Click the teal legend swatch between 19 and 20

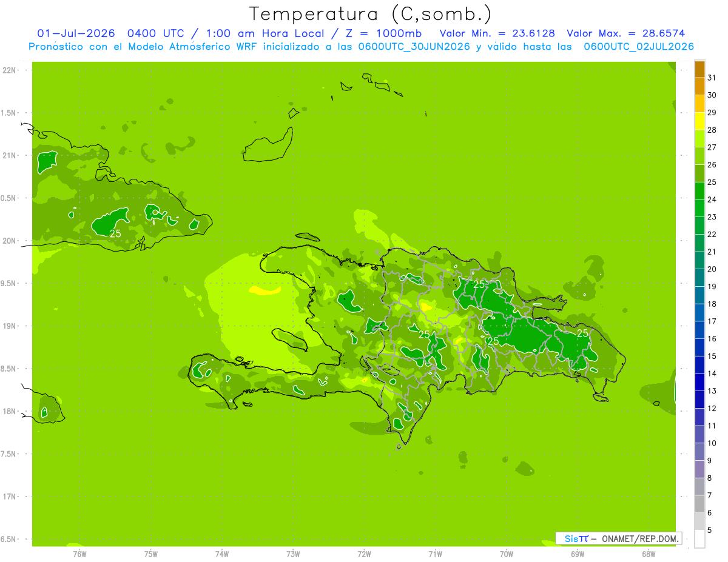(699, 278)
